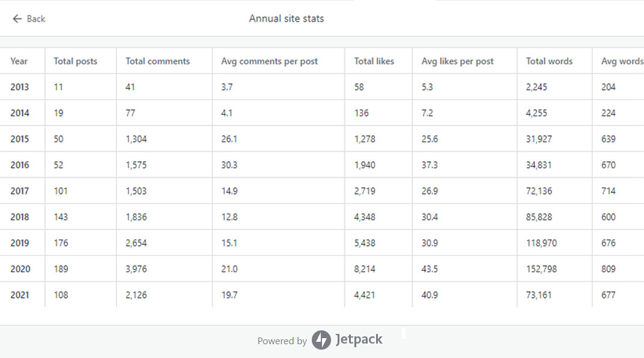
Task: Select the 2017 year row label
Action: [x=19, y=191]
